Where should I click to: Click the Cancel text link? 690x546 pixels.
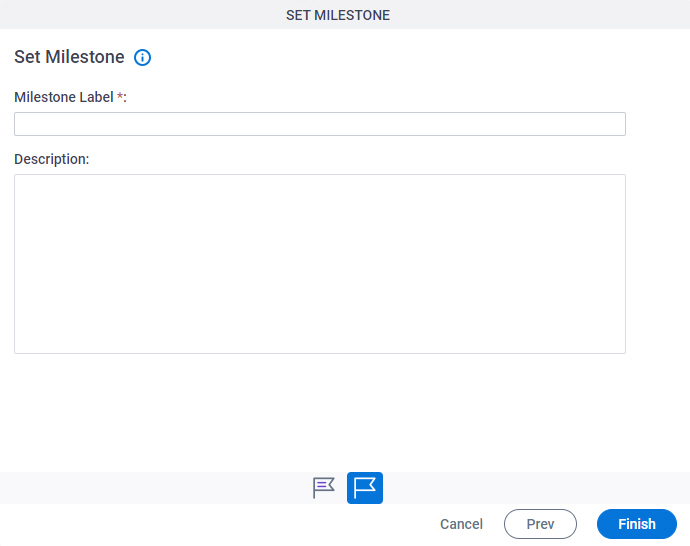[x=461, y=524]
